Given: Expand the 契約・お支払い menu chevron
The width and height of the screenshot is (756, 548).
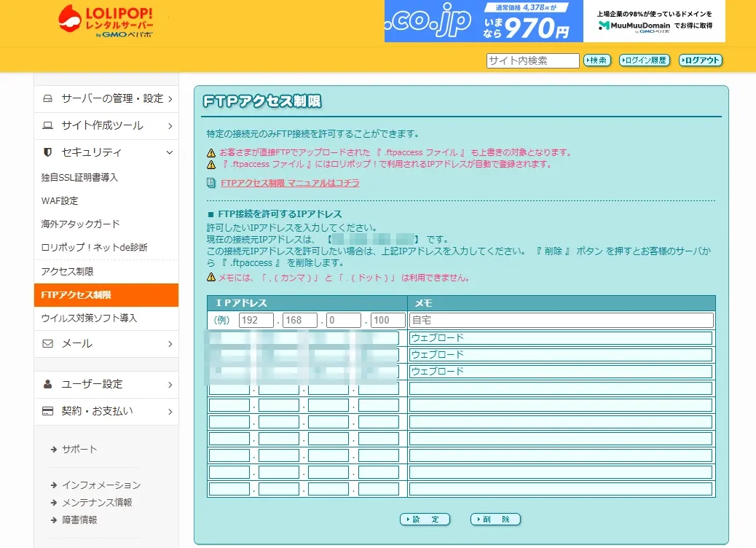Looking at the screenshot, I should pyautogui.click(x=170, y=411).
